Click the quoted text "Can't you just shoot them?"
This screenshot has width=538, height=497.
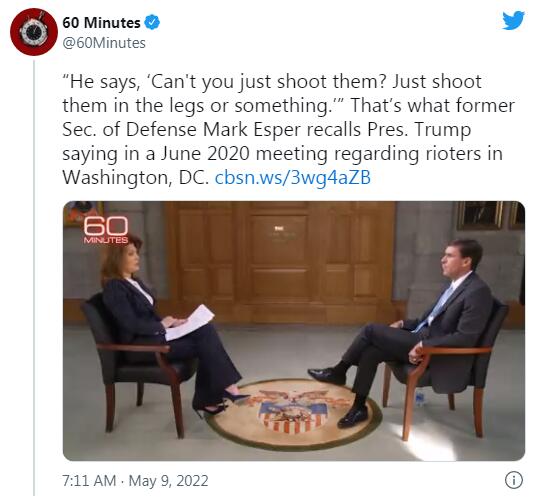pos(266,82)
